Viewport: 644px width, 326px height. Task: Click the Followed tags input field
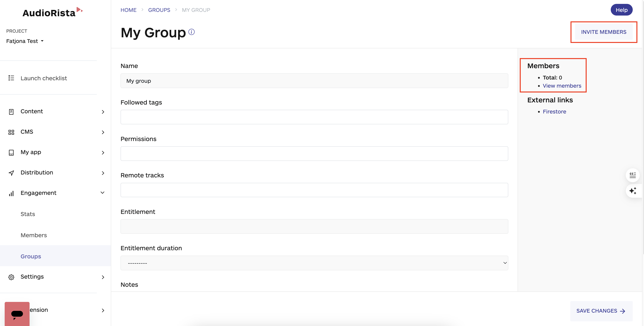(314, 117)
